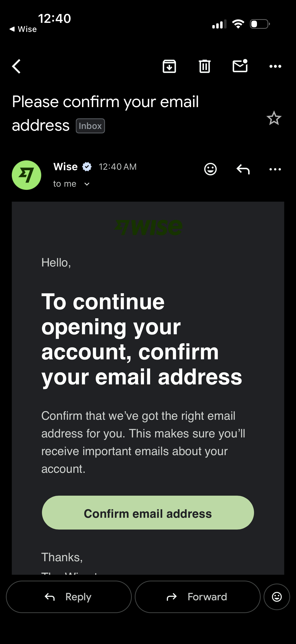Tap the Wise verified badge
This screenshot has width=296, height=644.
click(x=87, y=167)
